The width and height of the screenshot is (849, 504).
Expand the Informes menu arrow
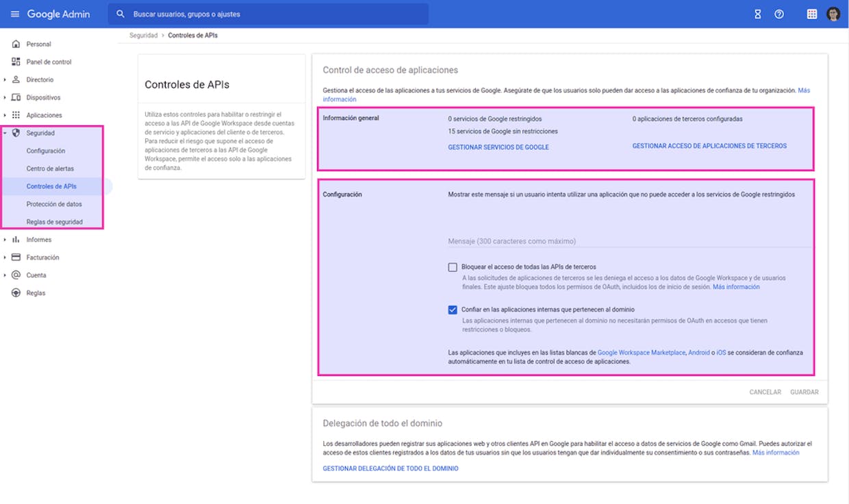5,240
